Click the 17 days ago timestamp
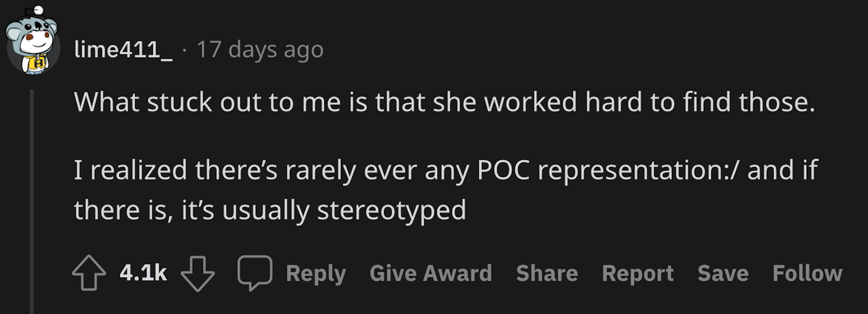868x314 pixels. pyautogui.click(x=260, y=50)
